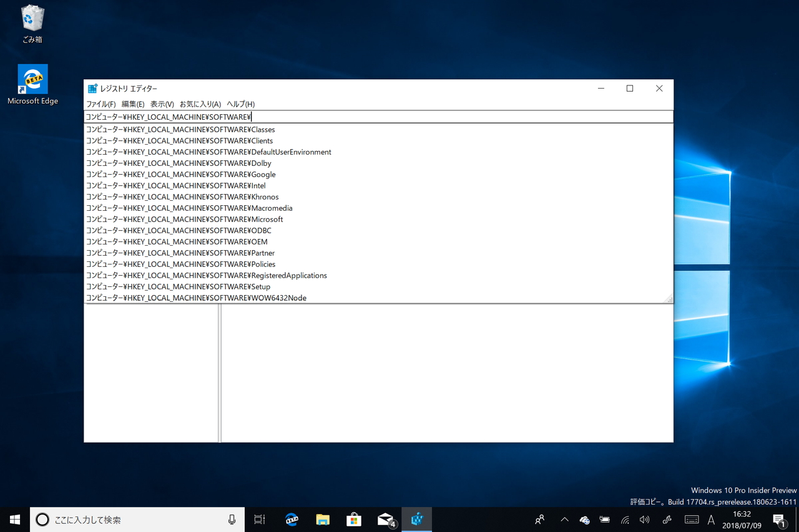The width and height of the screenshot is (799, 532).
Task: Choose the SOFTWARE¥Setup suggestion
Action: click(x=378, y=287)
